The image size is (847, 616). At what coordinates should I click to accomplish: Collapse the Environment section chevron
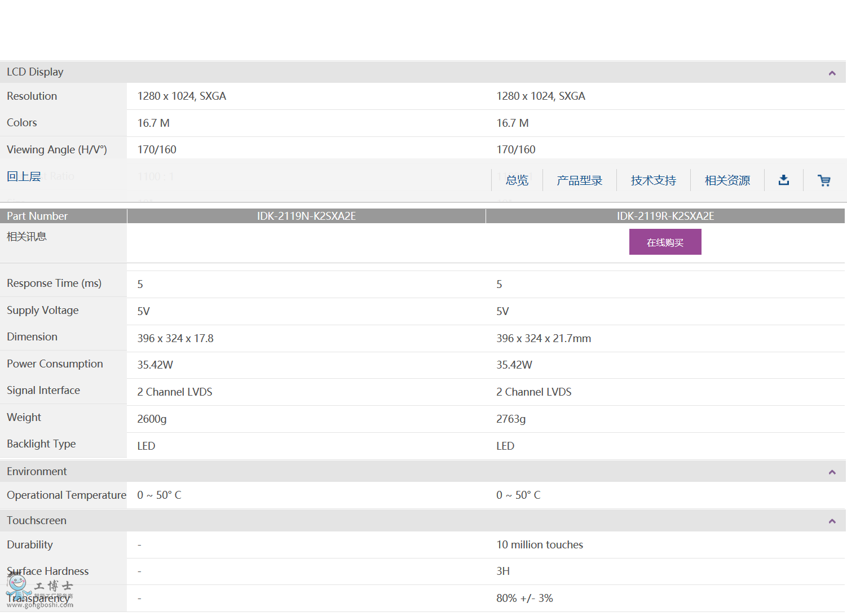(x=832, y=472)
